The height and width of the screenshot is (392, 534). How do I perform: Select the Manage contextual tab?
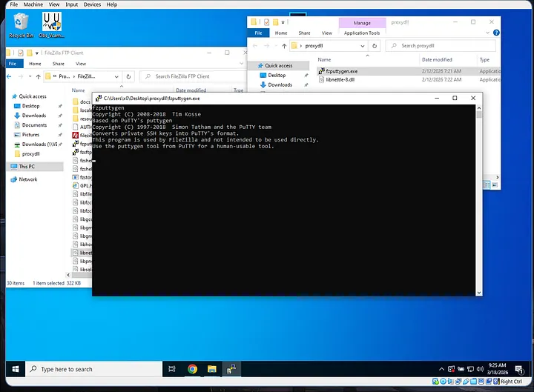[x=362, y=23]
